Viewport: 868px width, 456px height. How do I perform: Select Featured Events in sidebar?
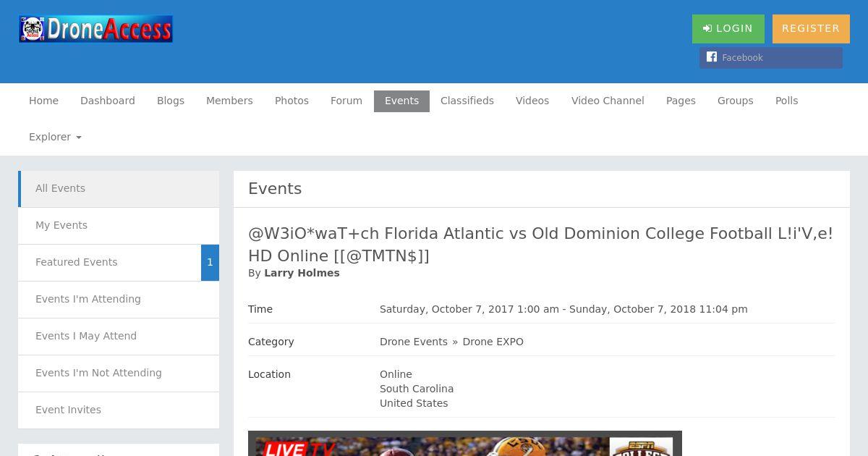pos(109,263)
